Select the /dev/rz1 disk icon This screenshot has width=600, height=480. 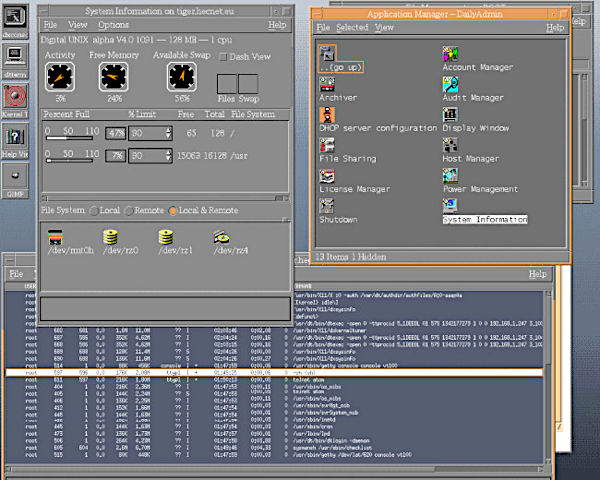point(166,237)
